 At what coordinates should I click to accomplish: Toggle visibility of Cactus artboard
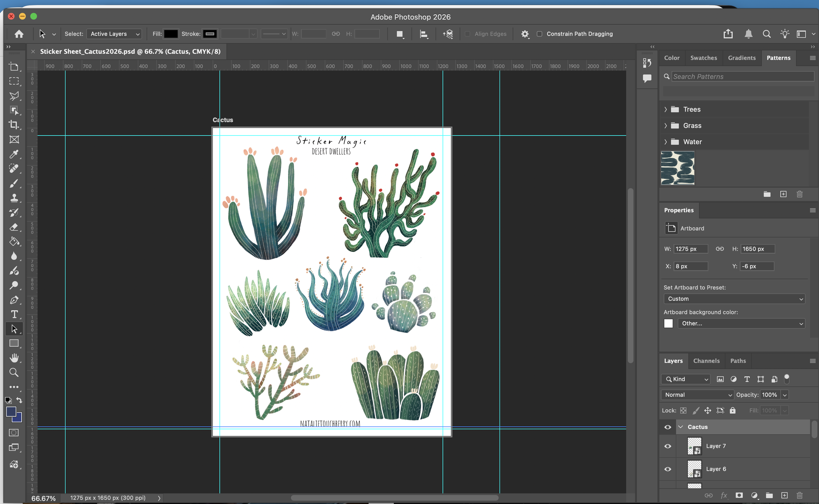[668, 427]
